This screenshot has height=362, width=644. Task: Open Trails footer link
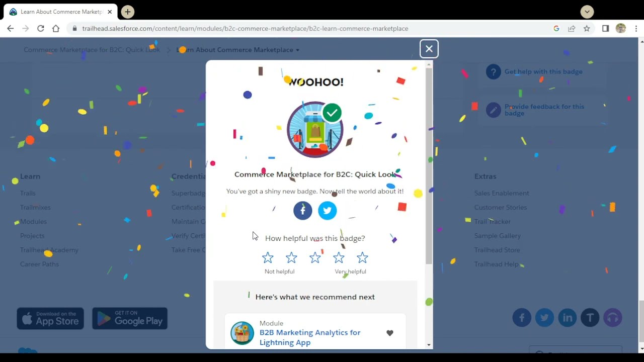point(28,193)
